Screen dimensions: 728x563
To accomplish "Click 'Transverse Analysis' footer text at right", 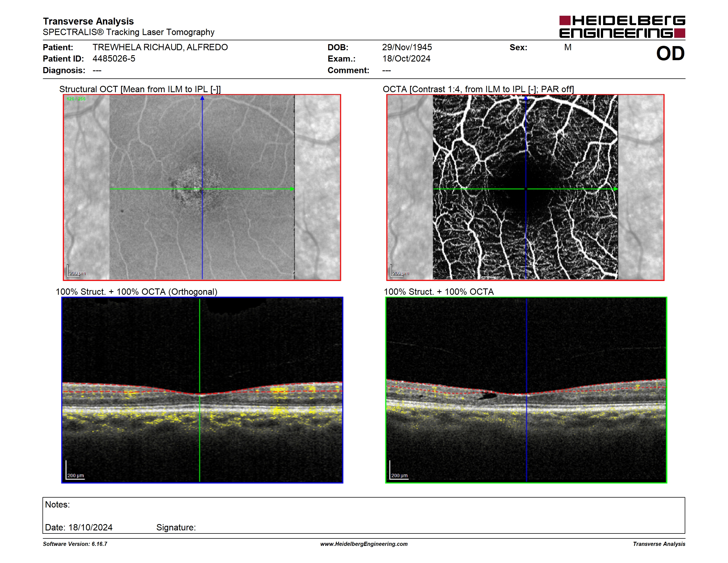I will [x=659, y=544].
